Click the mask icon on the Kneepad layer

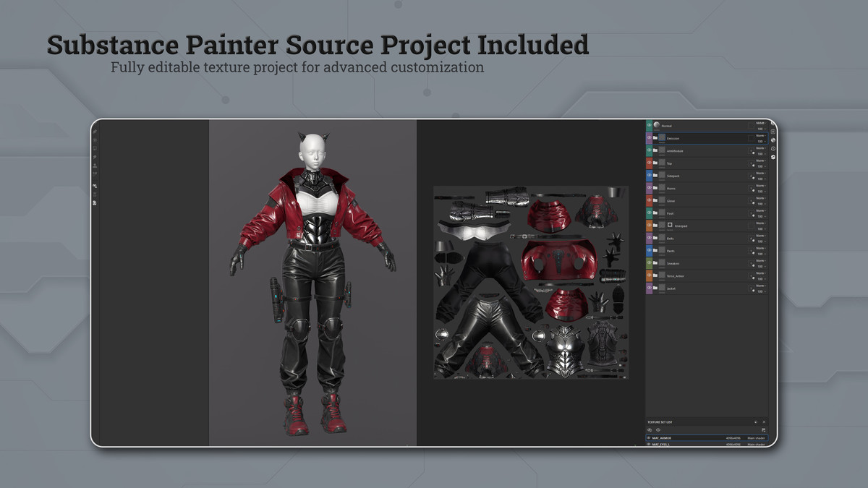[670, 226]
